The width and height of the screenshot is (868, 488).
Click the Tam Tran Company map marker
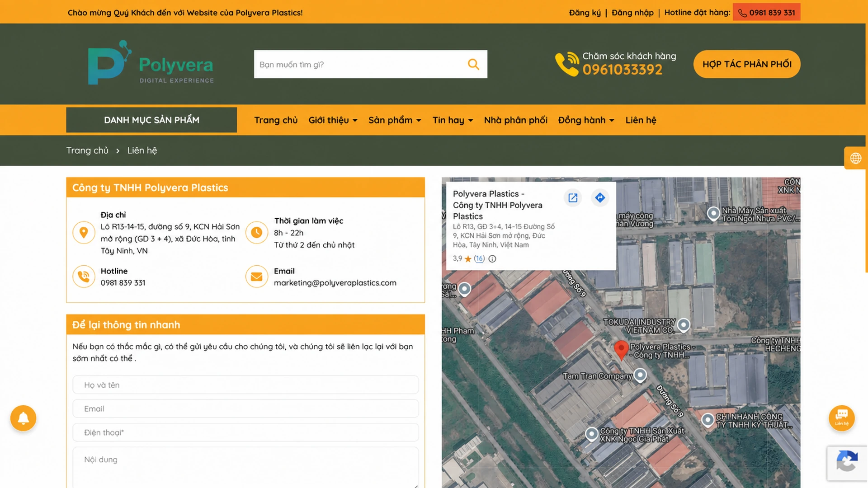click(640, 375)
